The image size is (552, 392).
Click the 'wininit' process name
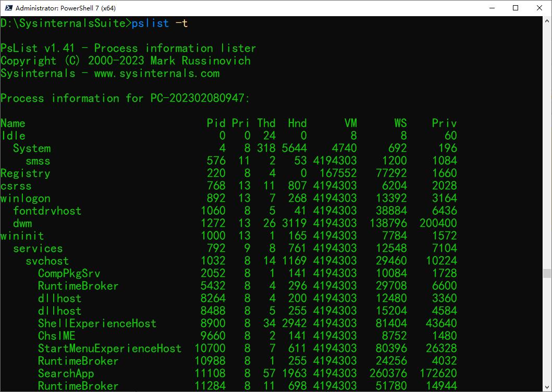tap(22, 236)
